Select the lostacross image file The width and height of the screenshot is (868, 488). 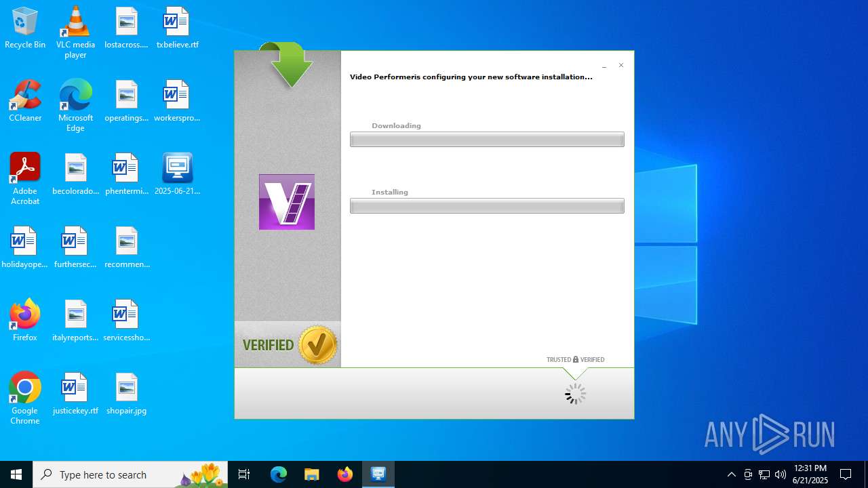pyautogui.click(x=126, y=28)
